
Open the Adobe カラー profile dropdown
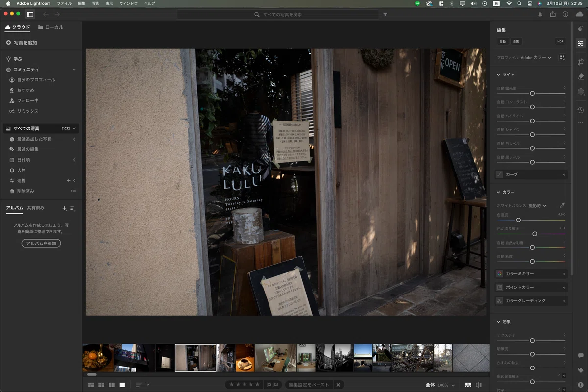pyautogui.click(x=536, y=58)
